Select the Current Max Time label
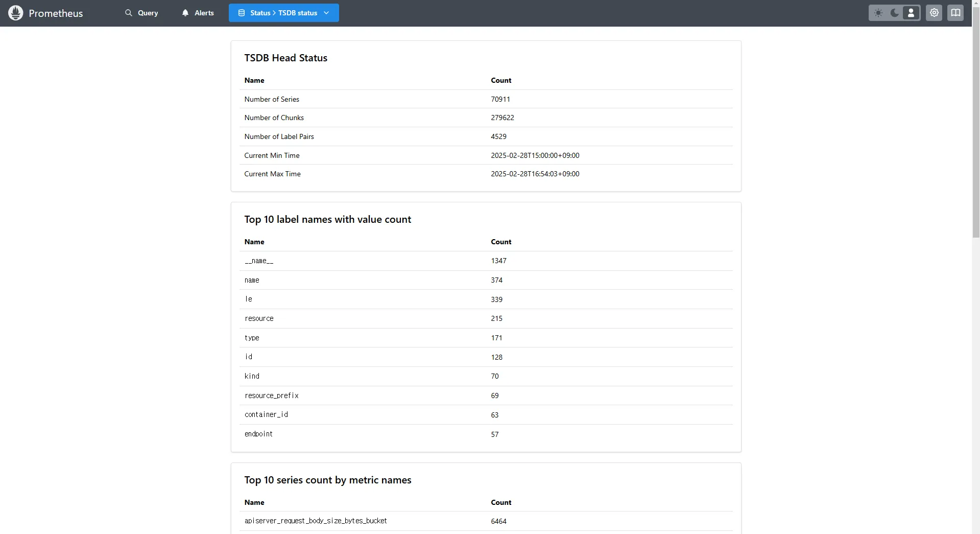This screenshot has width=980, height=534. [x=272, y=174]
